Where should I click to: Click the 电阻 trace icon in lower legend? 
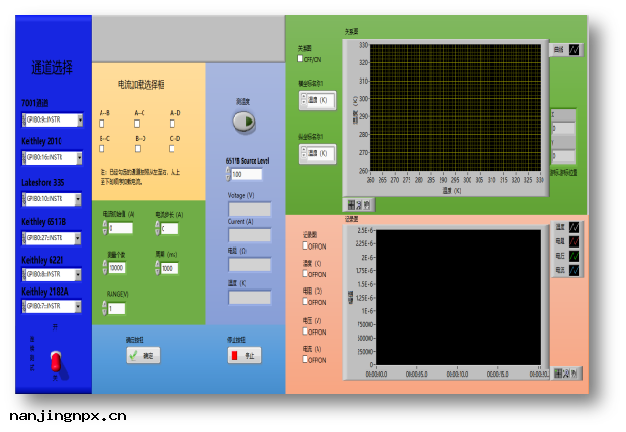tap(574, 241)
